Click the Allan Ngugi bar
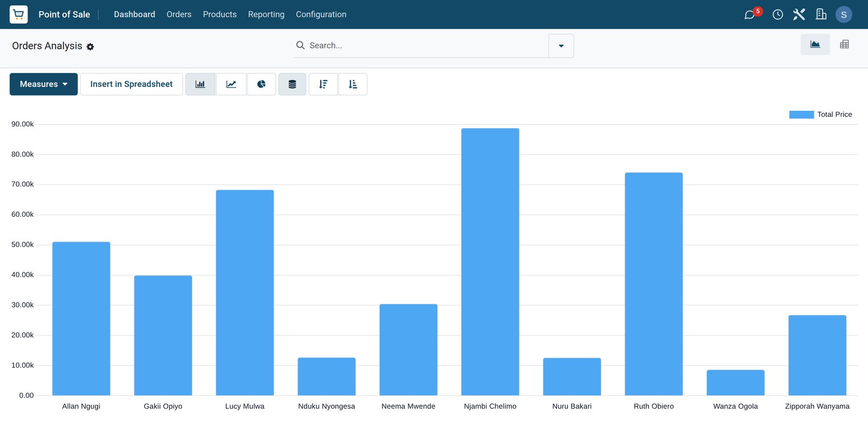This screenshot has width=868, height=422. click(x=81, y=319)
